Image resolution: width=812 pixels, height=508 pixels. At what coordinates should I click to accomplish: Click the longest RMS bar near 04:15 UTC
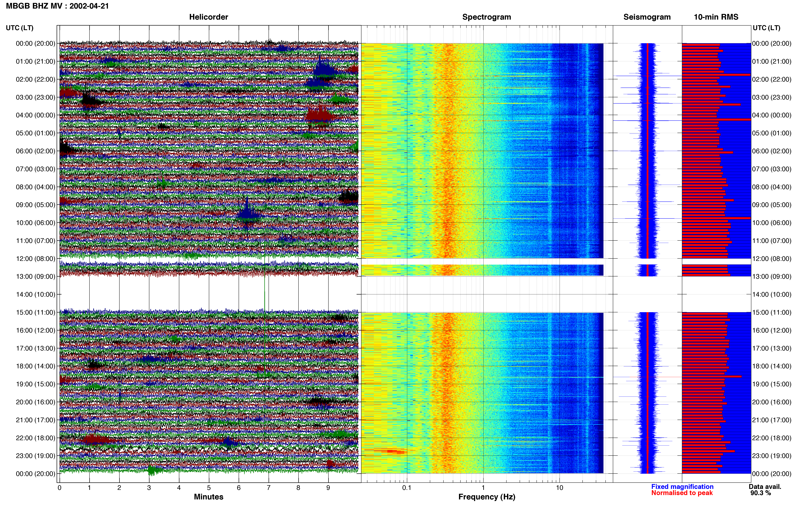tap(716, 119)
